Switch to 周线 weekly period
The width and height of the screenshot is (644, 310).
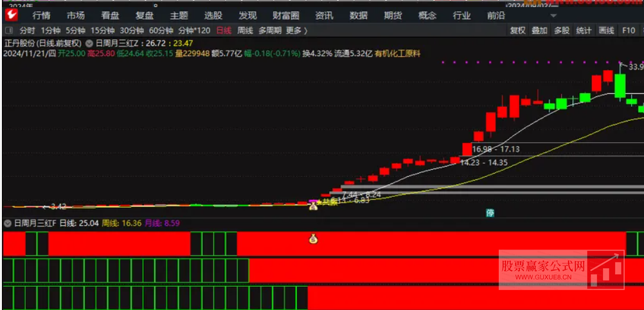pyautogui.click(x=246, y=30)
